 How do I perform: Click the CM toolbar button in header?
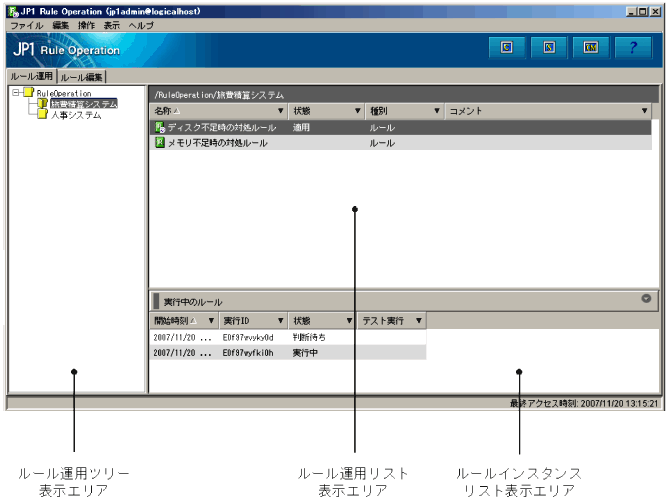(590, 47)
